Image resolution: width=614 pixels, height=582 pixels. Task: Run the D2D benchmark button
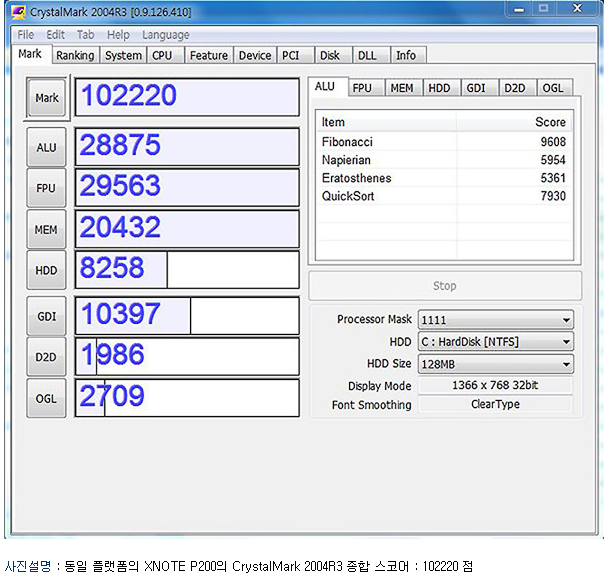click(46, 357)
